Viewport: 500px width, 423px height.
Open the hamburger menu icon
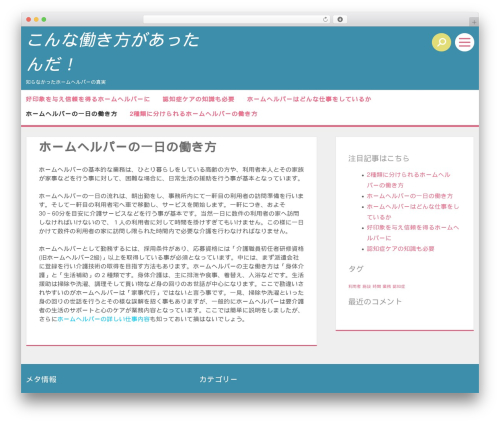[x=464, y=42]
